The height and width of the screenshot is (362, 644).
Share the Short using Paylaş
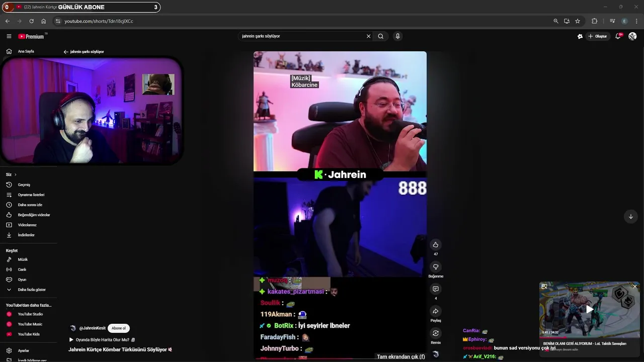pyautogui.click(x=436, y=311)
